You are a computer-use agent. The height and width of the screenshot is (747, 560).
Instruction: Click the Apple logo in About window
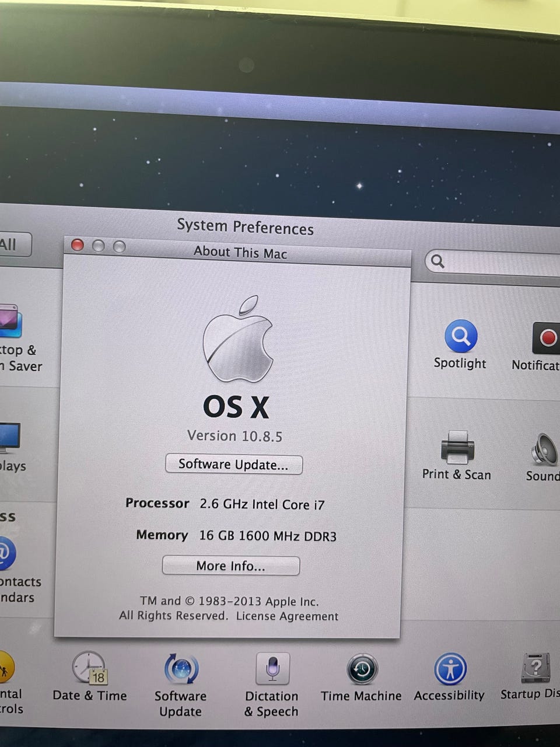pos(238,340)
